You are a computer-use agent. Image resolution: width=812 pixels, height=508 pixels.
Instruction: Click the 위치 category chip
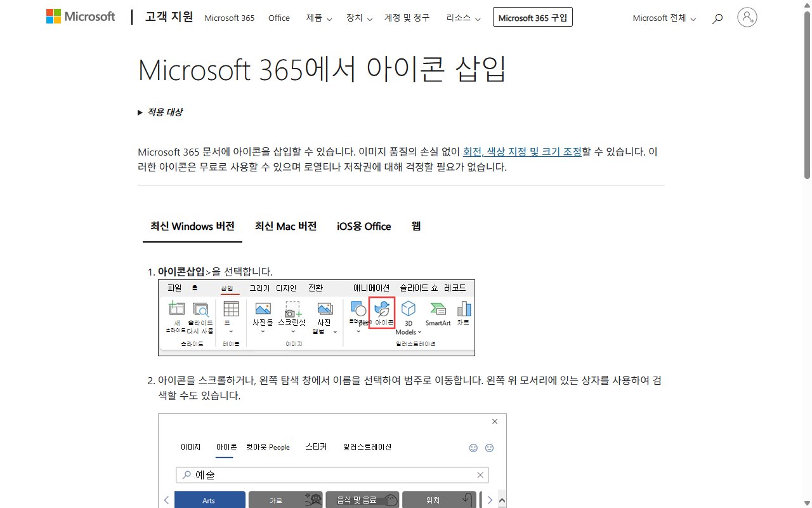tap(438, 500)
